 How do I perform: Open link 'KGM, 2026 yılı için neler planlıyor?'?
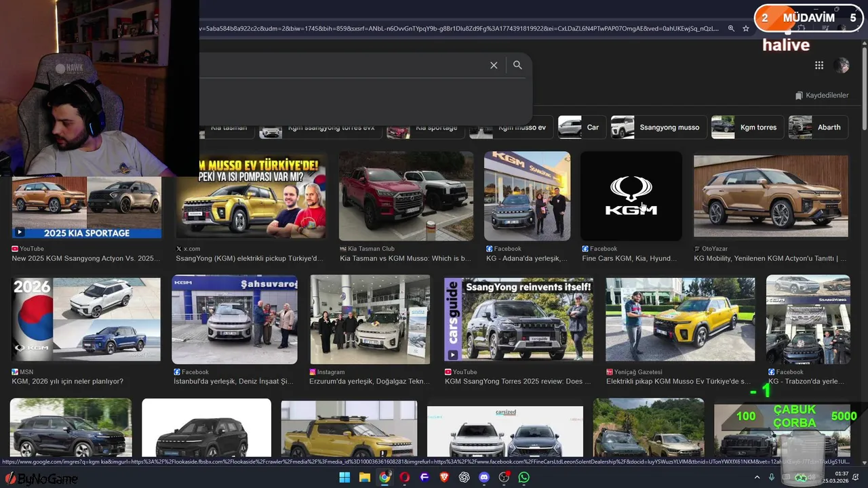[x=67, y=382]
